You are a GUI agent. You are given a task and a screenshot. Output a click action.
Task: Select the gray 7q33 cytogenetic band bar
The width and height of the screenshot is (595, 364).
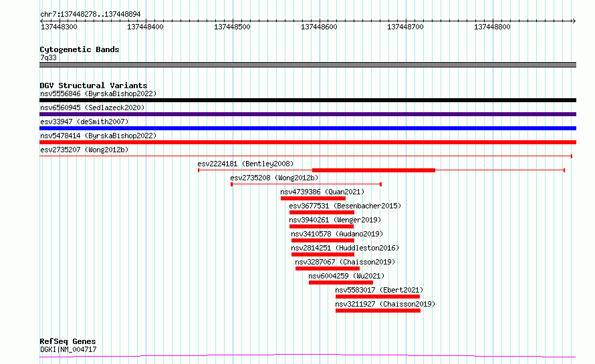point(308,65)
